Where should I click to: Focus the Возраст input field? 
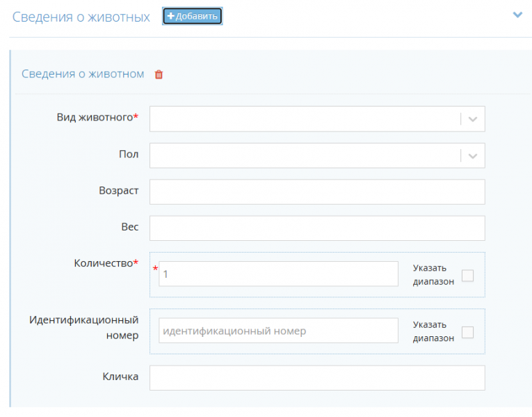click(x=317, y=192)
